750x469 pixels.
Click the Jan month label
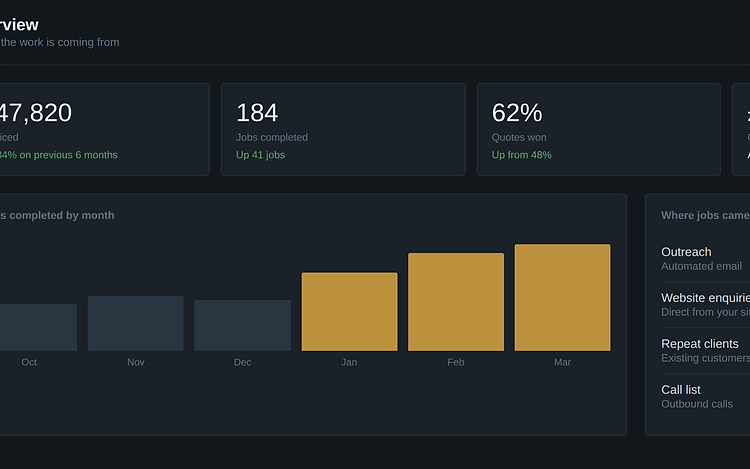[349, 362]
